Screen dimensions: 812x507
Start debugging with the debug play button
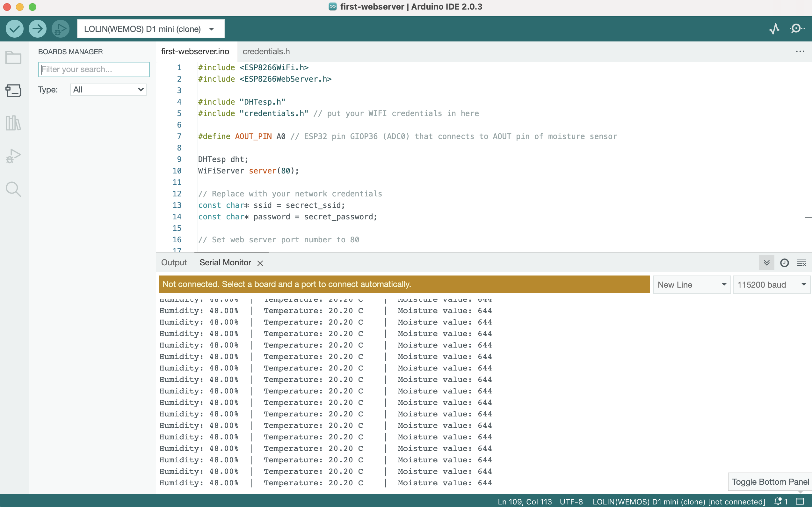tap(60, 29)
